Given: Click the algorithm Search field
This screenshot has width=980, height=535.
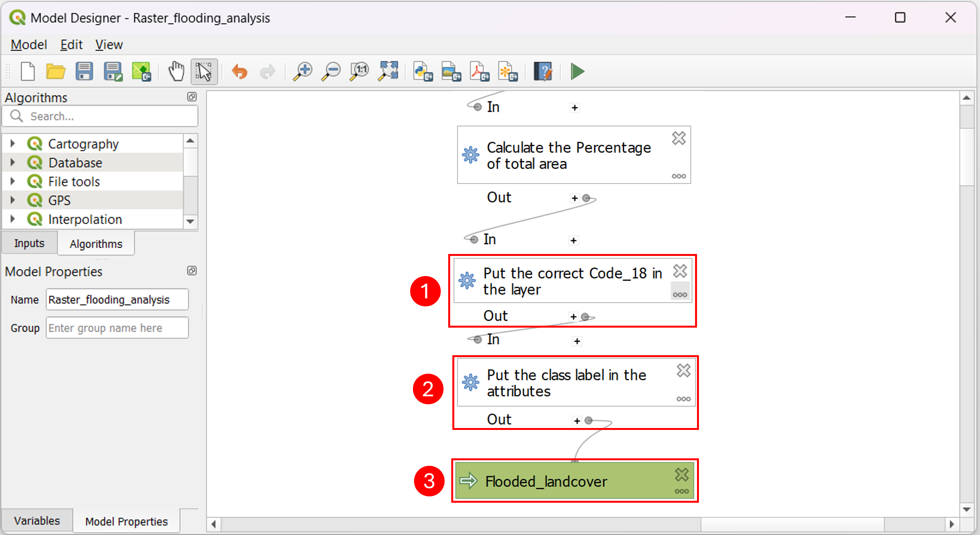Looking at the screenshot, I should coord(100,116).
